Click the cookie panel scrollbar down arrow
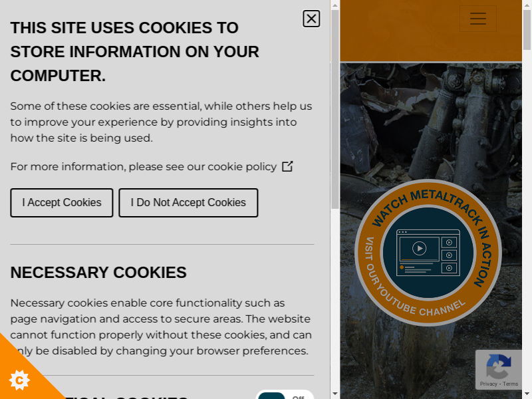This screenshot has height=399, width=532. tap(335, 394)
